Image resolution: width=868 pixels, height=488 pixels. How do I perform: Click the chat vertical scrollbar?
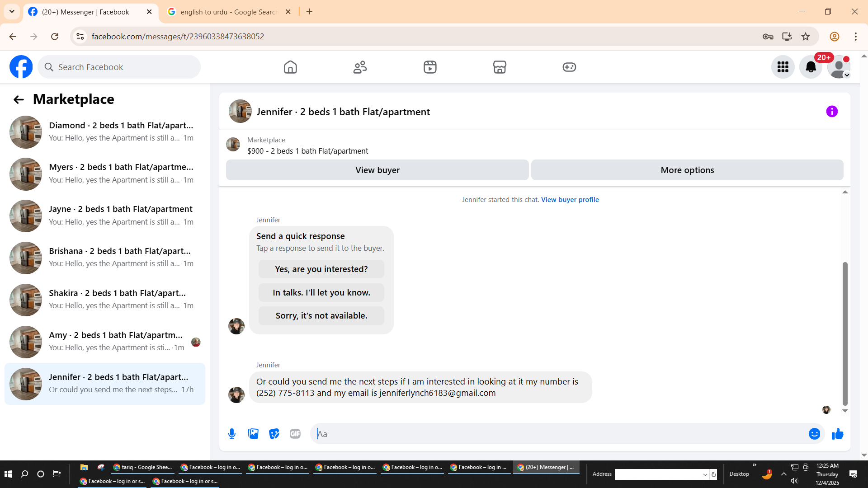pyautogui.click(x=844, y=333)
